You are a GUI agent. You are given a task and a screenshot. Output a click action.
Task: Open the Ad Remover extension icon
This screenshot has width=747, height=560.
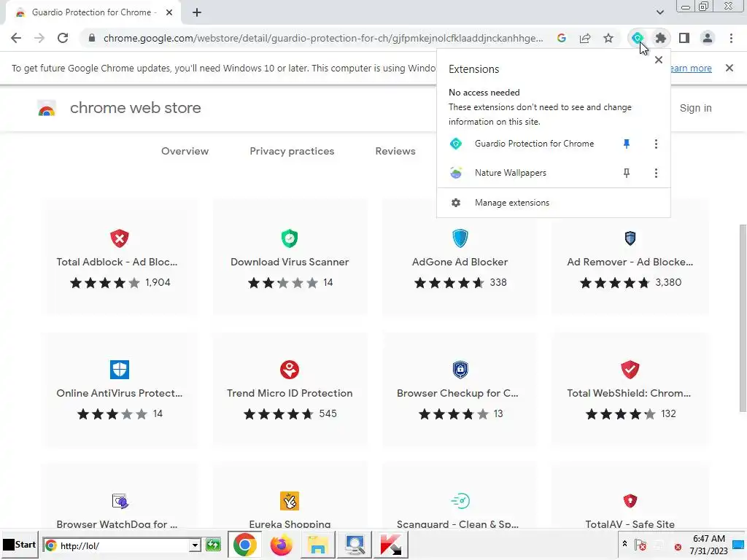coord(630,238)
